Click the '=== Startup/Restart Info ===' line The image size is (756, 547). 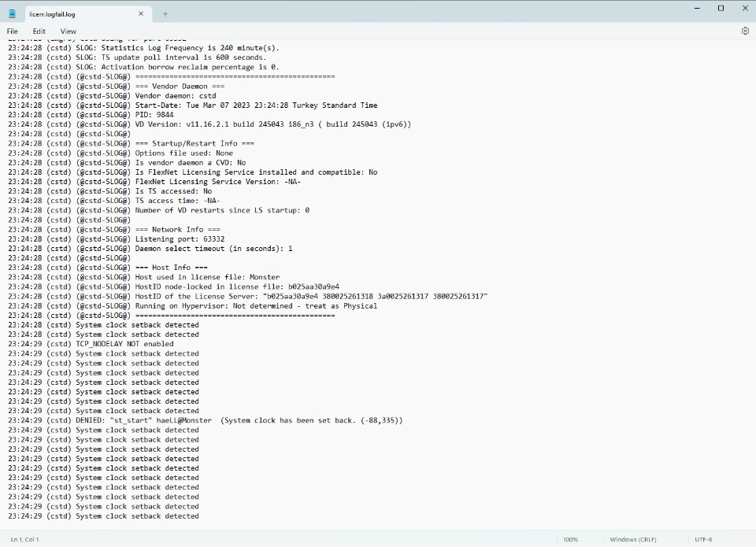tap(132, 143)
